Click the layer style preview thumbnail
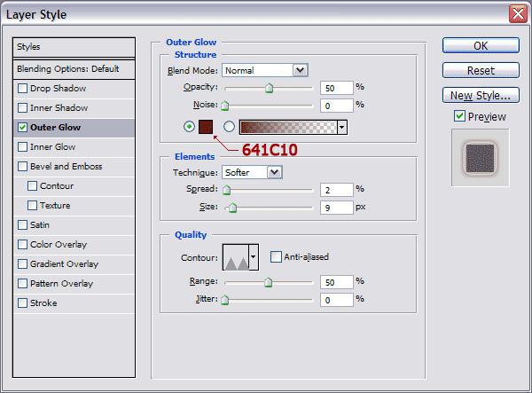This screenshot has height=393, width=532. (480, 157)
